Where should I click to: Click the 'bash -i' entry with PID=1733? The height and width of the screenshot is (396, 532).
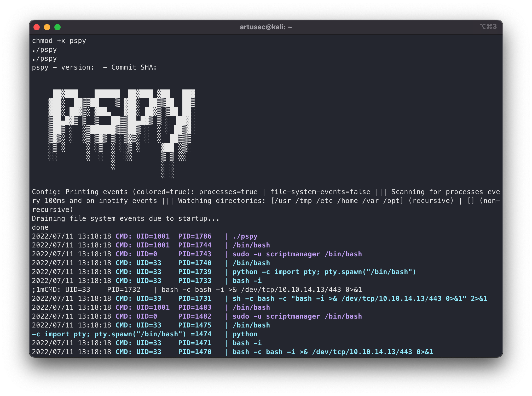247,281
